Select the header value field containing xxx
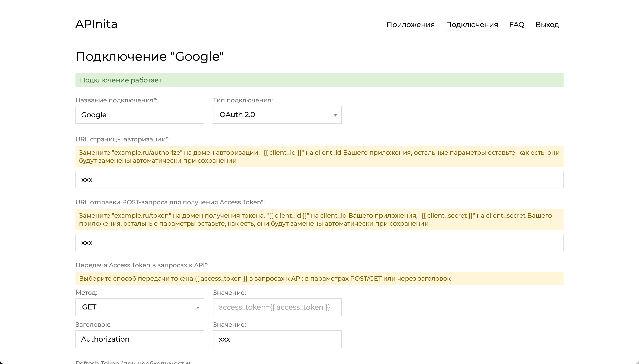 click(277, 339)
